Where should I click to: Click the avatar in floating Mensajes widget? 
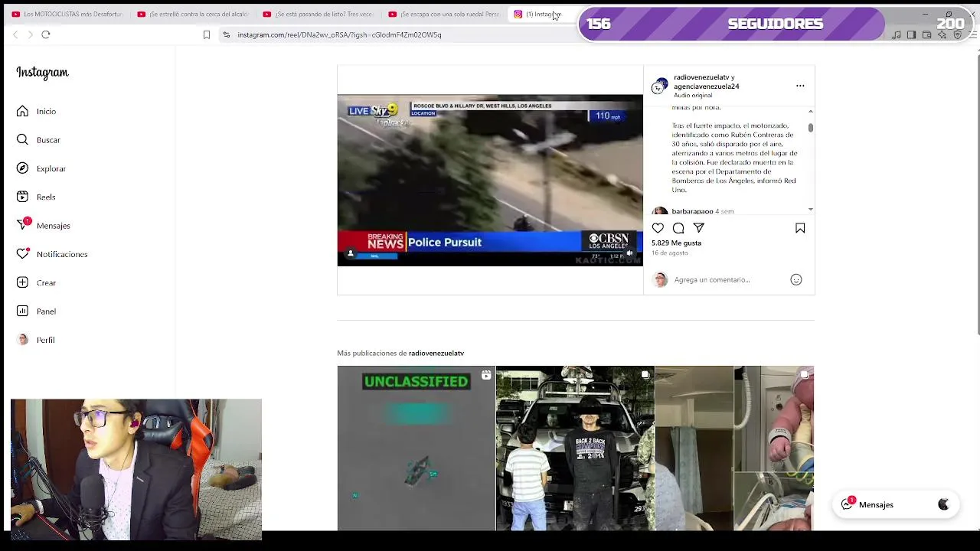point(943,504)
